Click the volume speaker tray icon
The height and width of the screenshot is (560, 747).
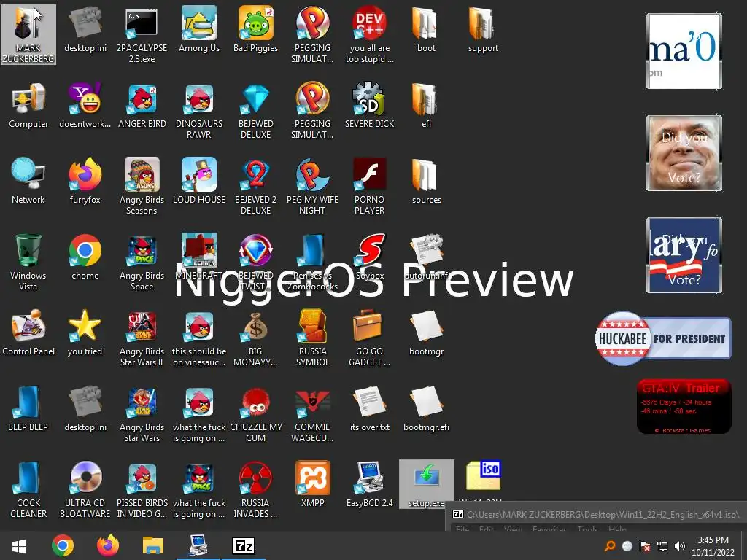click(680, 546)
